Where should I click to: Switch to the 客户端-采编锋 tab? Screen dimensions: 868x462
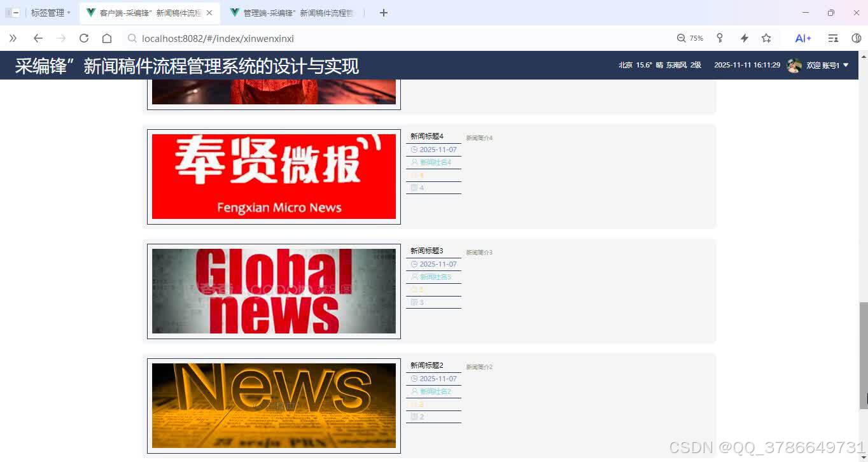(x=150, y=13)
